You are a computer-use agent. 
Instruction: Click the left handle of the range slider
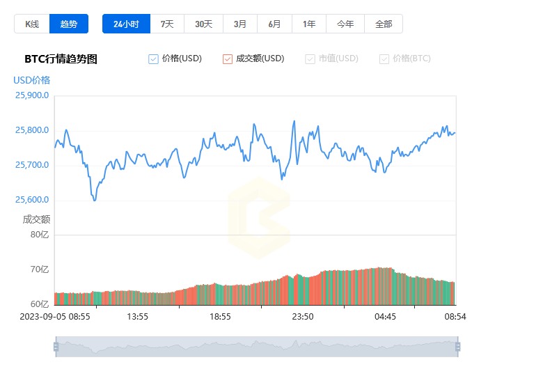56,347
